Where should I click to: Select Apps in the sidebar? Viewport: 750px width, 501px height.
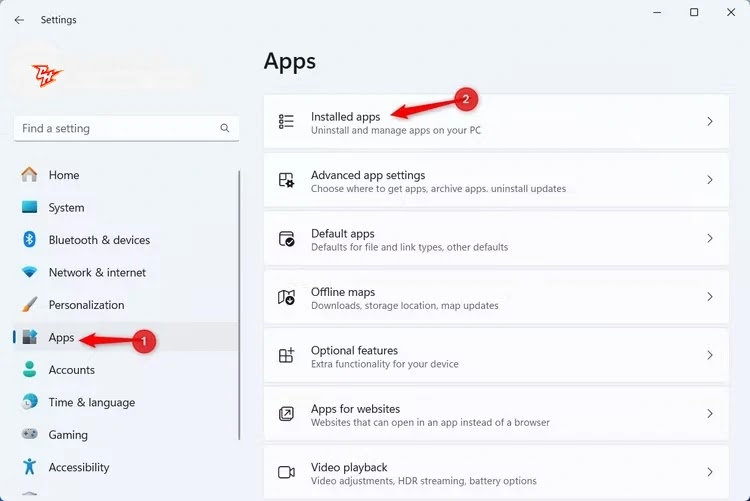[x=61, y=337]
